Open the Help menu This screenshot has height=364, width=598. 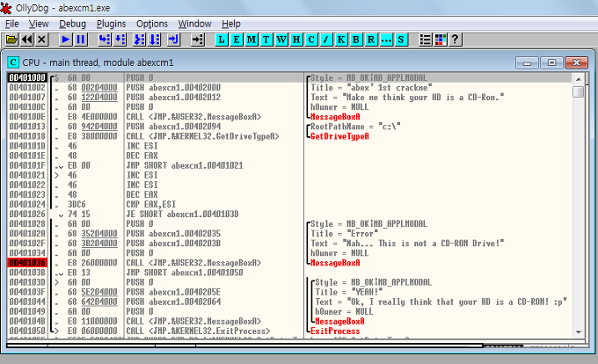point(231,24)
